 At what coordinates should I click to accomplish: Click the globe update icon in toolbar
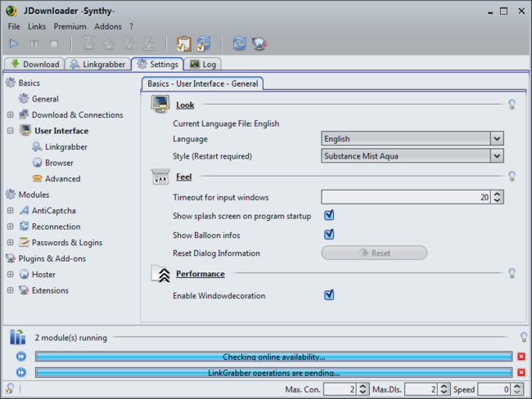(x=259, y=43)
